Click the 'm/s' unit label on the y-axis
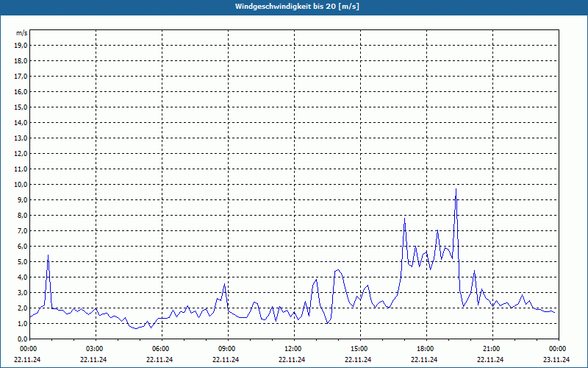 (x=21, y=33)
